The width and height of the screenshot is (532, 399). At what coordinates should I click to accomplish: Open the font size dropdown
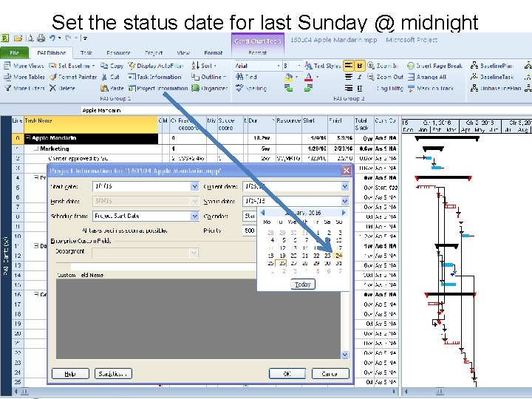[x=299, y=66]
